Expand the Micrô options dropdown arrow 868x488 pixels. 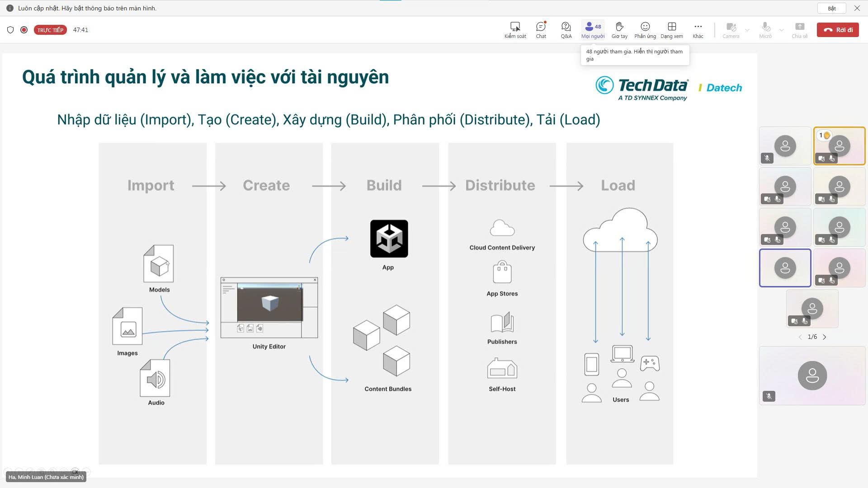pyautogui.click(x=782, y=30)
